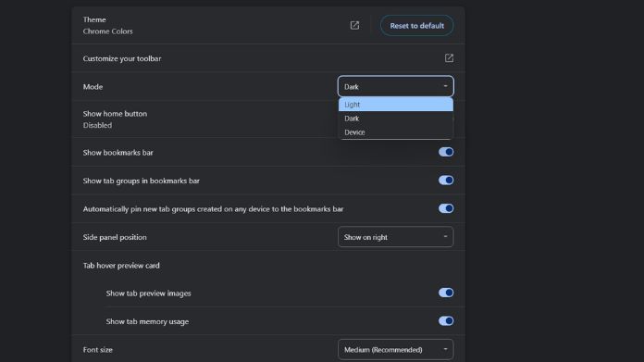Click Customize your toolbar label

[x=122, y=58]
